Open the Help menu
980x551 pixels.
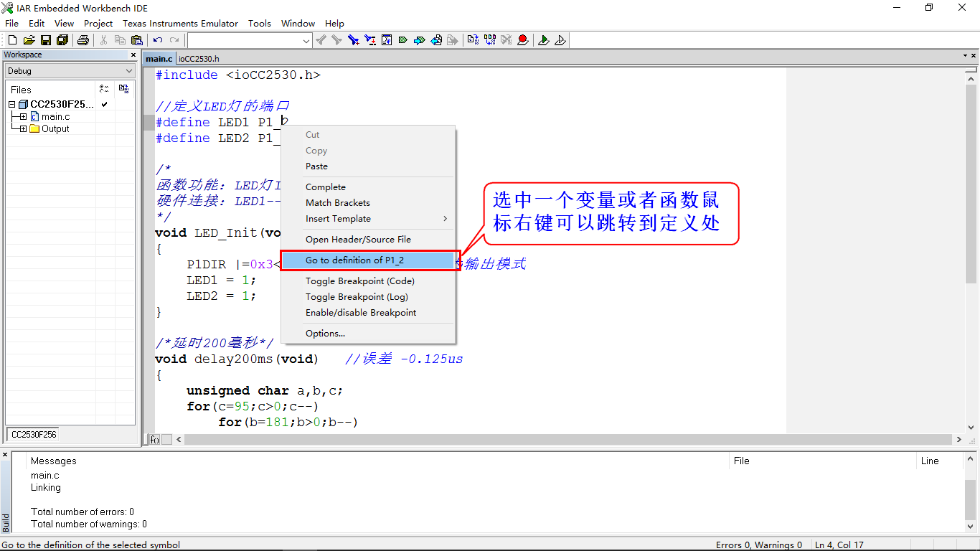(x=334, y=23)
